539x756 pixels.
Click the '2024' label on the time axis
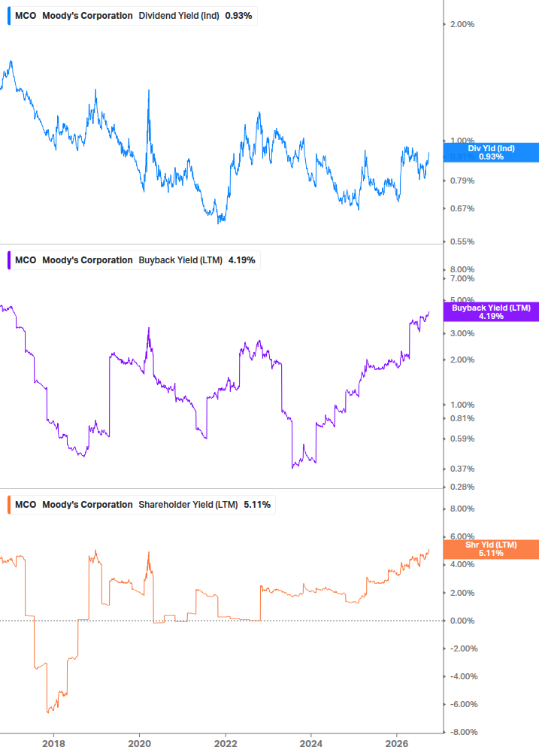(x=311, y=743)
